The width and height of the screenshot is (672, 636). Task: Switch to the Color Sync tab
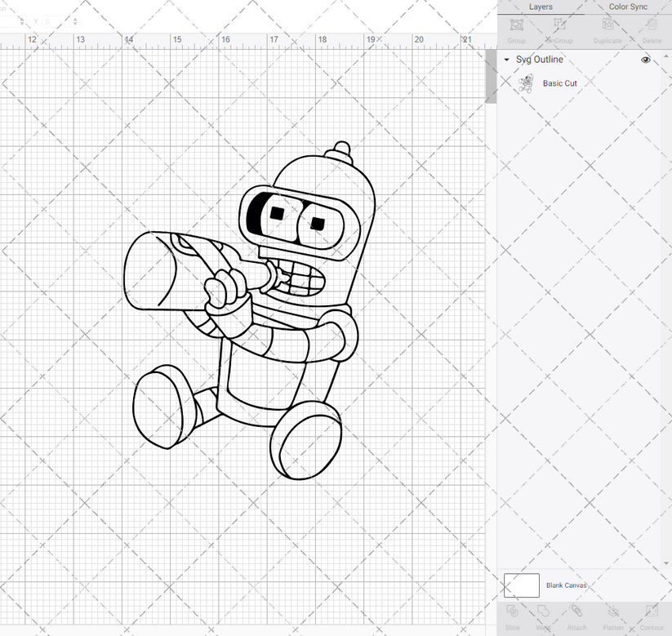(628, 7)
